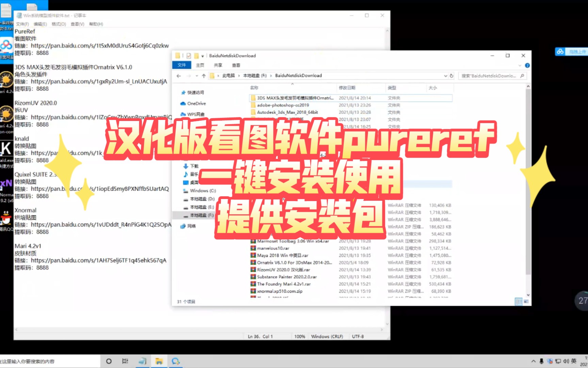This screenshot has width=588, height=368.
Task: Sort files by 修改日期 column header
Action: [361, 88]
